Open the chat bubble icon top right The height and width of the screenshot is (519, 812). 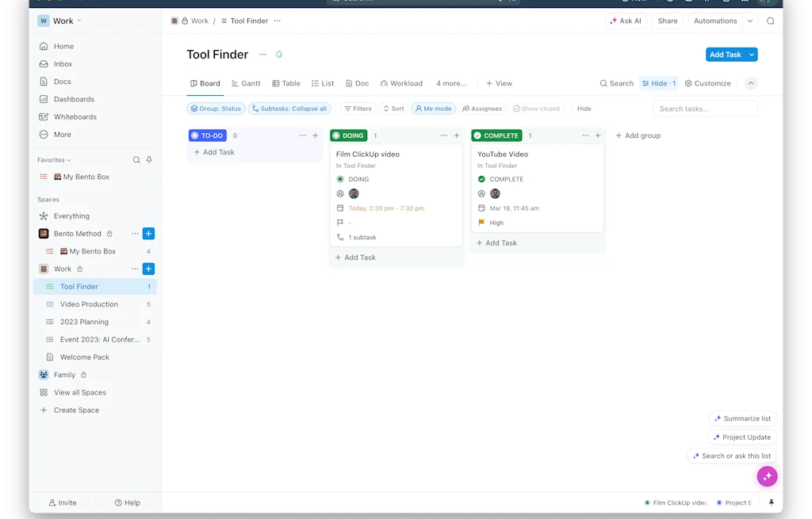click(771, 21)
